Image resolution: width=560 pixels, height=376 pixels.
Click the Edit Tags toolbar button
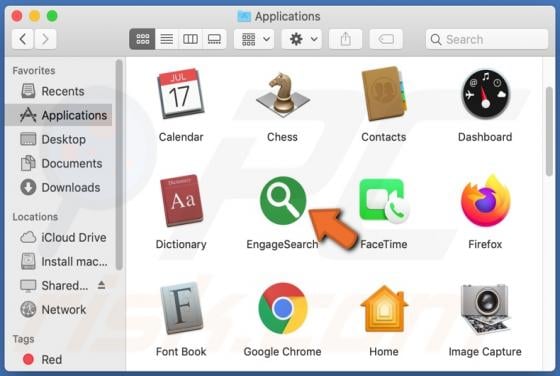386,39
